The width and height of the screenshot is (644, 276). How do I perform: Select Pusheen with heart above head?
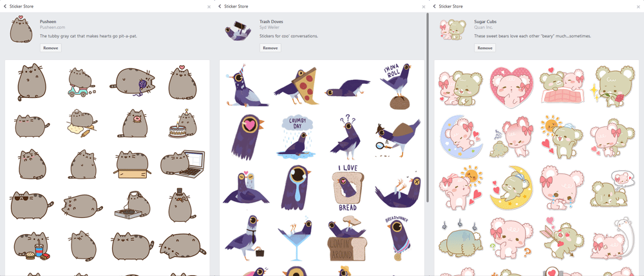tap(182, 81)
